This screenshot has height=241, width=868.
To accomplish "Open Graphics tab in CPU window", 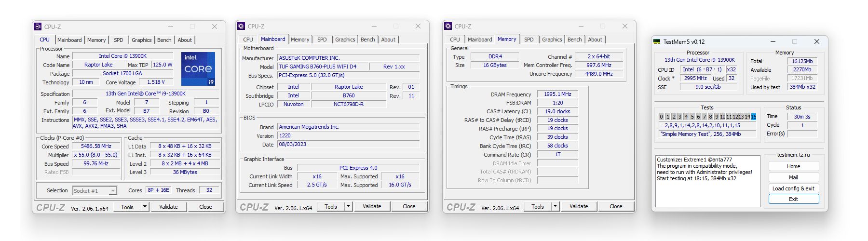I will (x=142, y=40).
